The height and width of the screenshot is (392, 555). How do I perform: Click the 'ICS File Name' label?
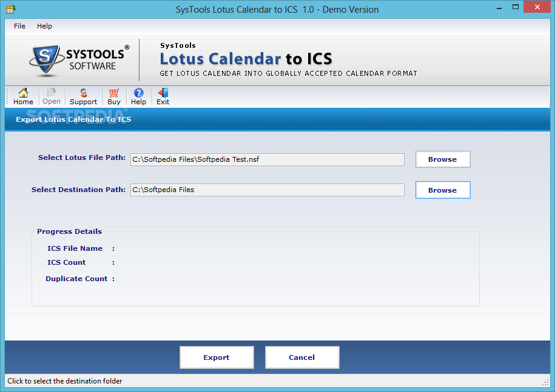[x=75, y=248]
